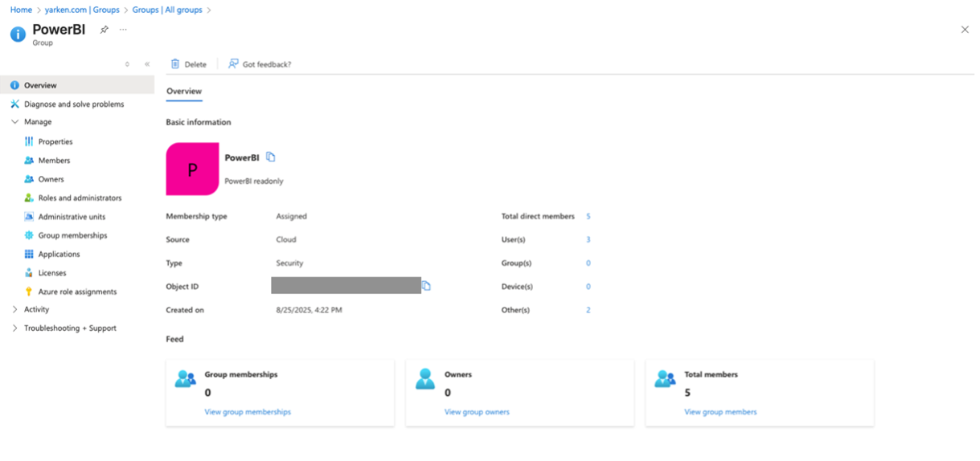Click the Administrative units icon
980x461 pixels.
tap(29, 217)
